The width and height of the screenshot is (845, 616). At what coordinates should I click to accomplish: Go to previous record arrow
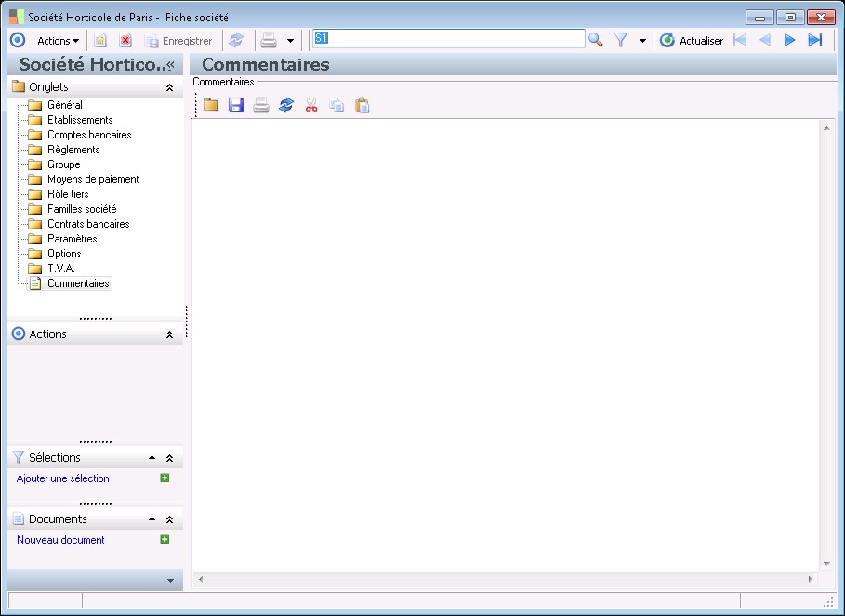[765, 40]
